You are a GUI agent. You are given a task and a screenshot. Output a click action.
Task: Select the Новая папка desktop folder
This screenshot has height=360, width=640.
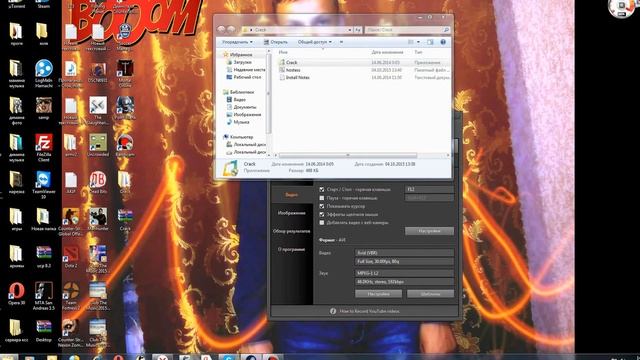coord(44,220)
